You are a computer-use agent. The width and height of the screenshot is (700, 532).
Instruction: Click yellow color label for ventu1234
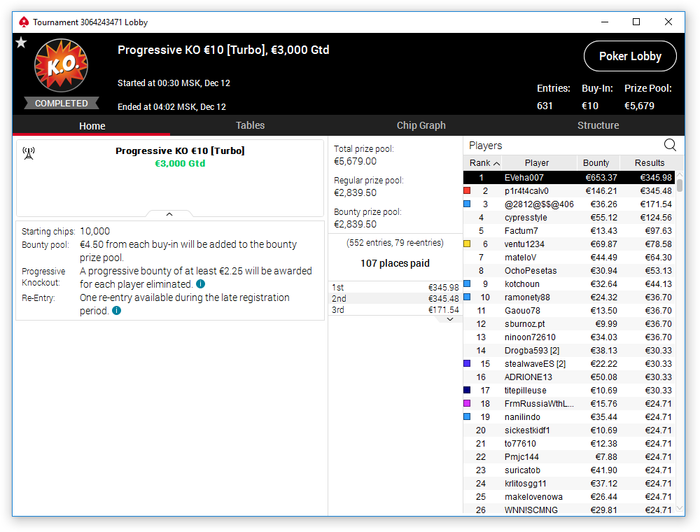[467, 244]
